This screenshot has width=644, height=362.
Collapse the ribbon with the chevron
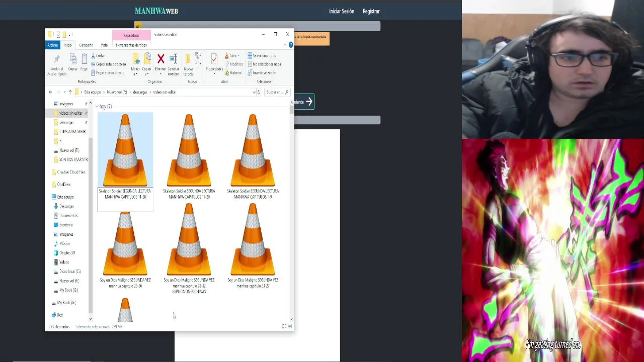pyautogui.click(x=285, y=45)
